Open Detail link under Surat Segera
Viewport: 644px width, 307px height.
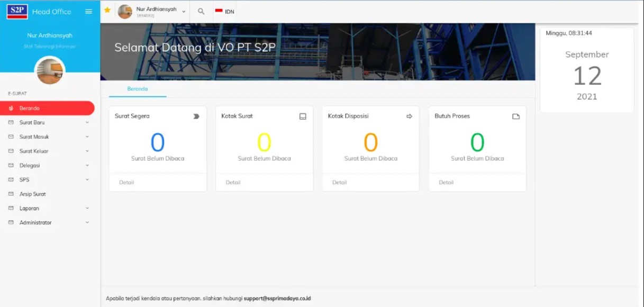coord(126,183)
